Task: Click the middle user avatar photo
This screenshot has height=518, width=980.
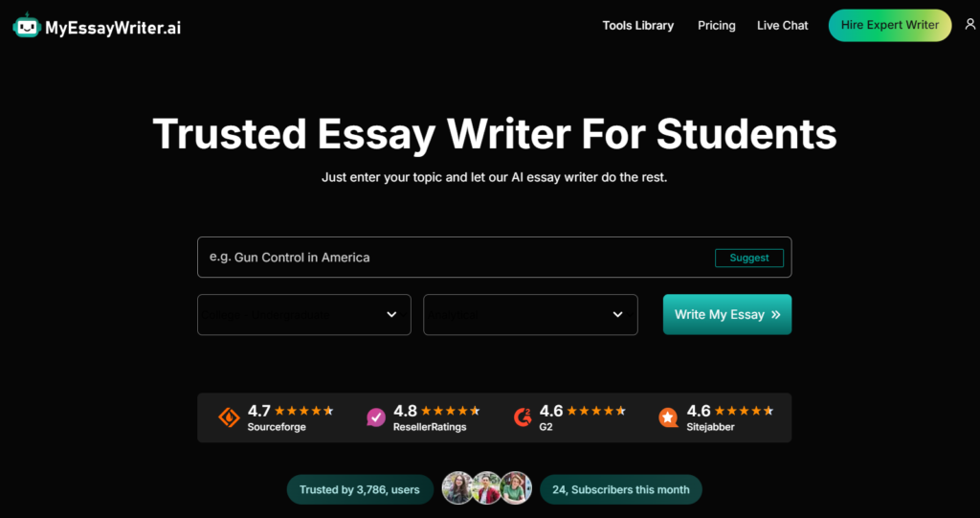Action: point(487,488)
